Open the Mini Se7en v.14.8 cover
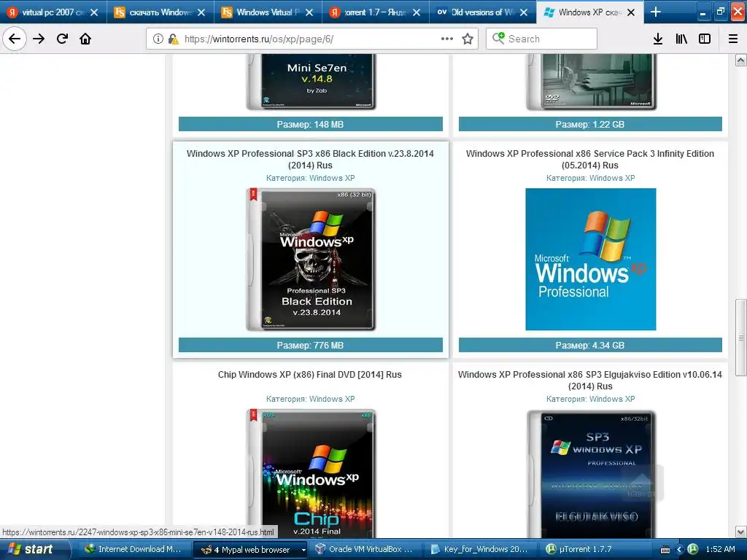The height and width of the screenshot is (560, 747). tap(311, 82)
